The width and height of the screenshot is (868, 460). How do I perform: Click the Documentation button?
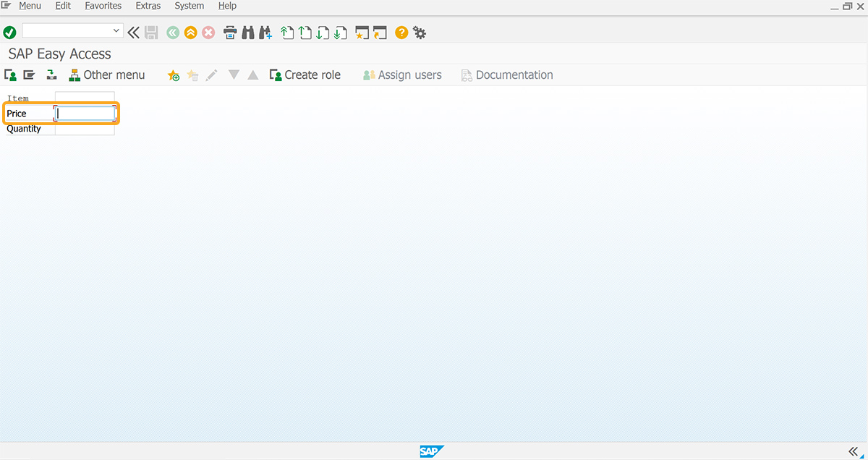tap(507, 74)
